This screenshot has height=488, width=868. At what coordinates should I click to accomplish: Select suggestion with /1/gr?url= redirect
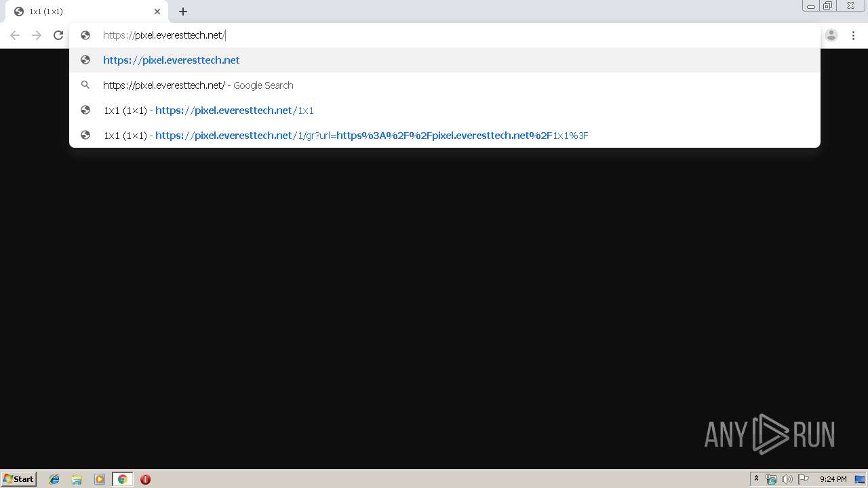point(445,136)
